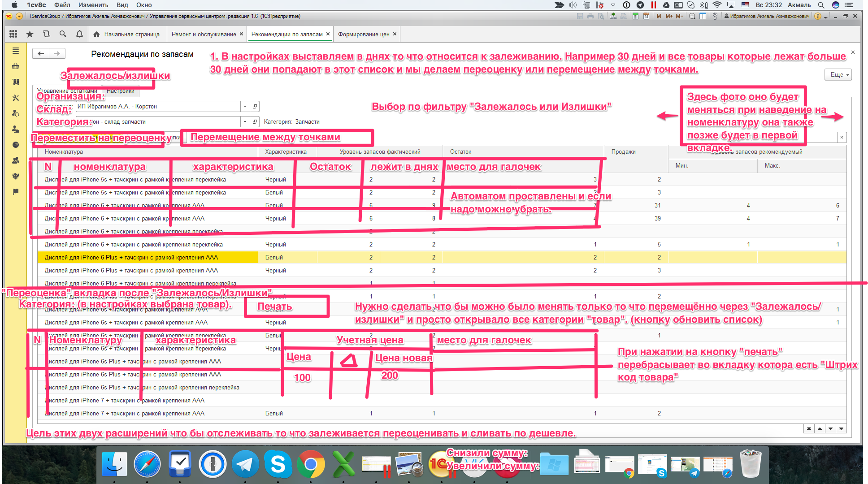Open the calculator icon in title bar

coord(635,16)
